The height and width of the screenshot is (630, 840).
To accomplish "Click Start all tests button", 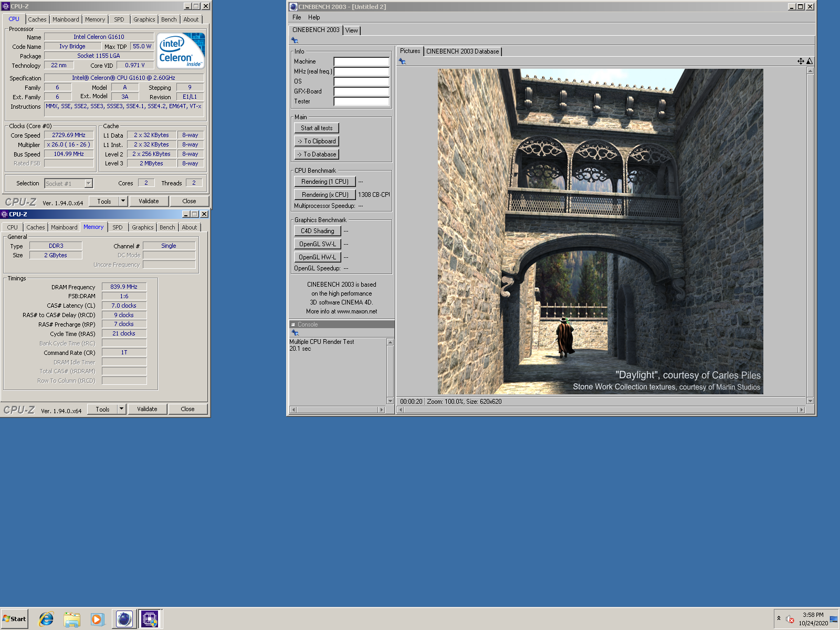I will tap(317, 128).
